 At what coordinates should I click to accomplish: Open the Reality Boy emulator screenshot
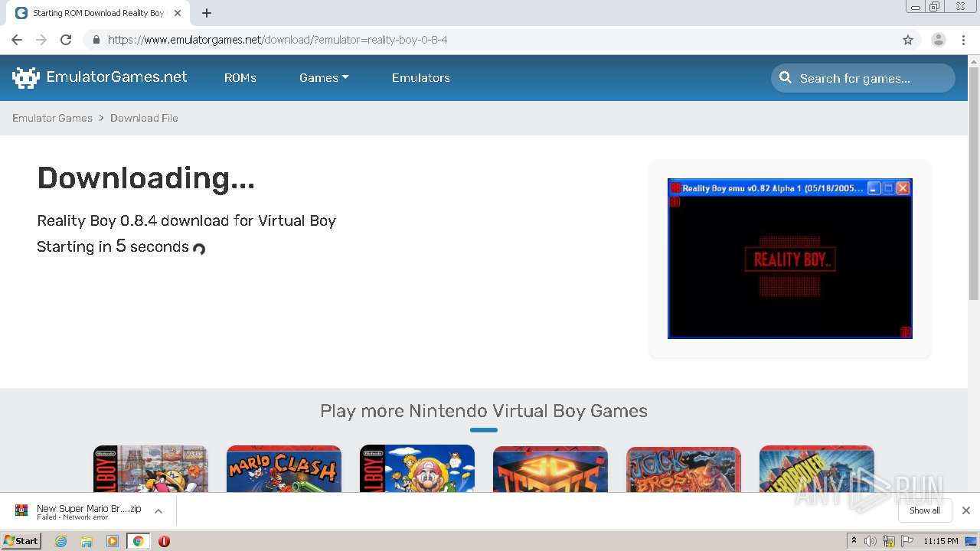coord(789,259)
